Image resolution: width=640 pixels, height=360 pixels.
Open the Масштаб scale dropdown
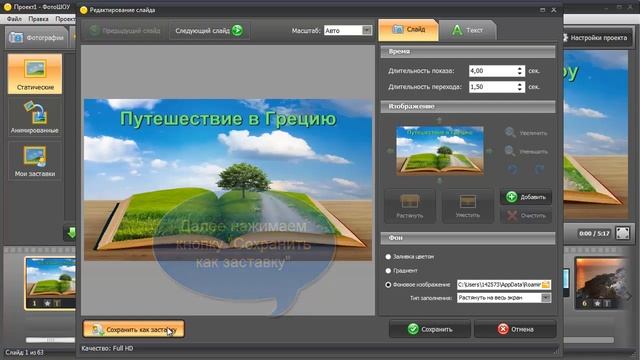[x=348, y=31]
